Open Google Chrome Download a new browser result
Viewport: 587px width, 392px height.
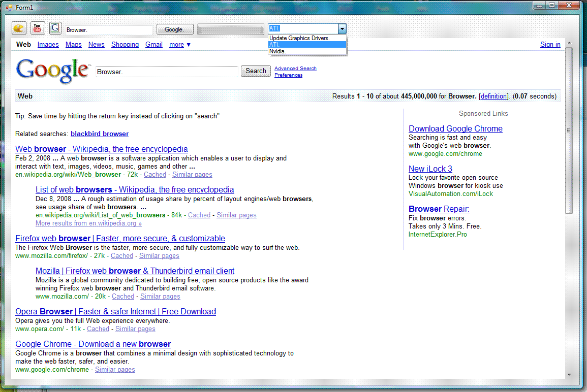pyautogui.click(x=93, y=344)
